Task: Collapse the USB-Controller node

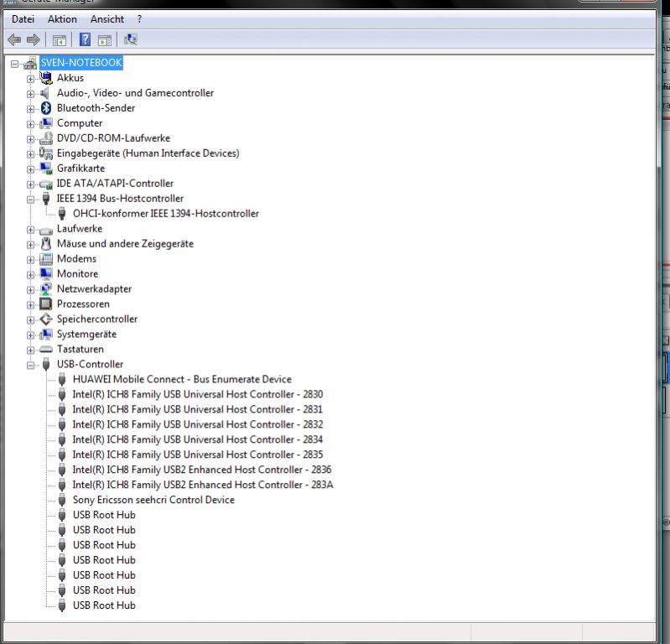Action: tap(30, 366)
